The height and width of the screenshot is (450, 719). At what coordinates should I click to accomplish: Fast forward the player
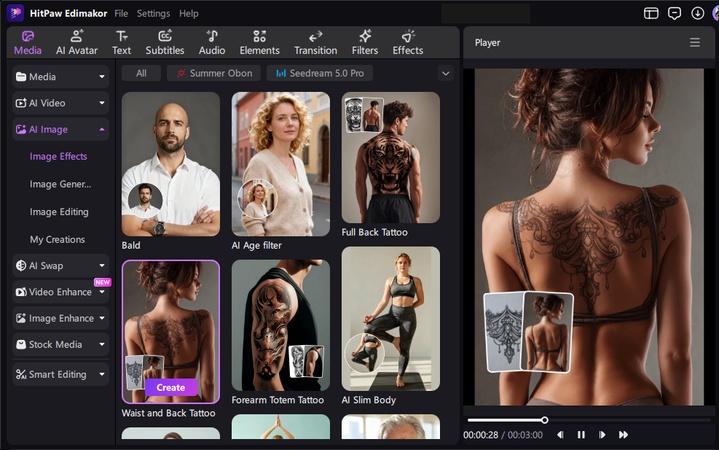(x=623, y=434)
